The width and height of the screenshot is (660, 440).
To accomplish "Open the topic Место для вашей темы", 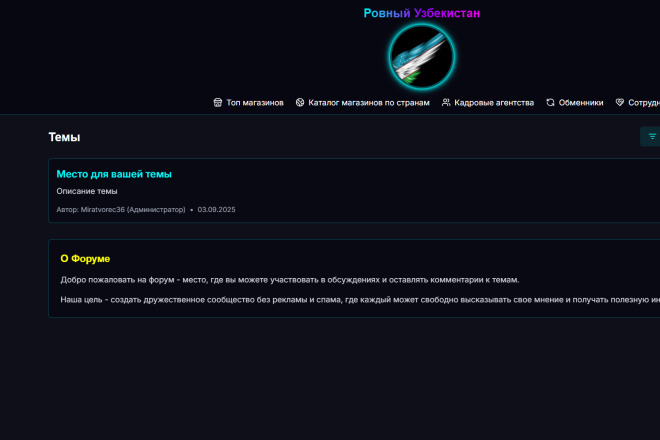I will pos(114,174).
